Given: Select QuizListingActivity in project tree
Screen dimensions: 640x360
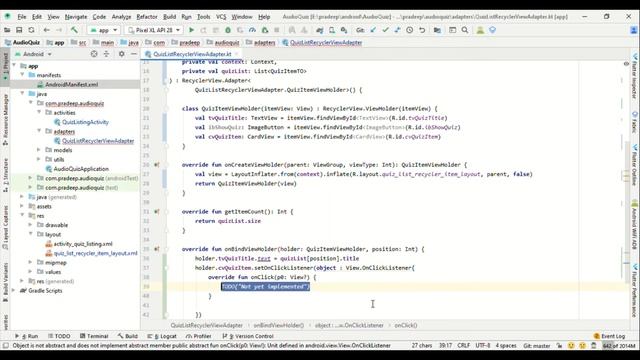Looking at the screenshot, I should click(85, 122).
